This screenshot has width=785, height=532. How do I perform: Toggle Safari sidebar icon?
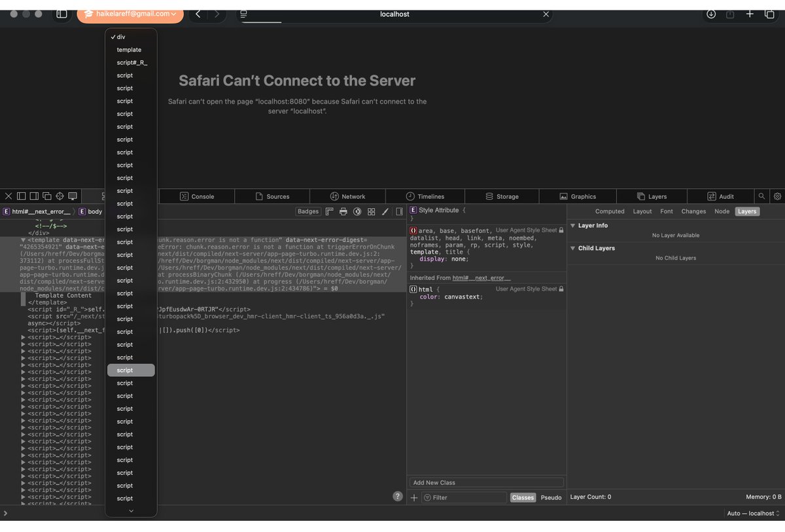pyautogui.click(x=61, y=14)
